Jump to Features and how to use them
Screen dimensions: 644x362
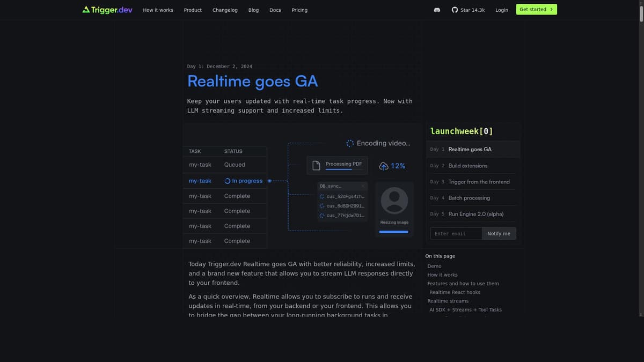point(463,283)
